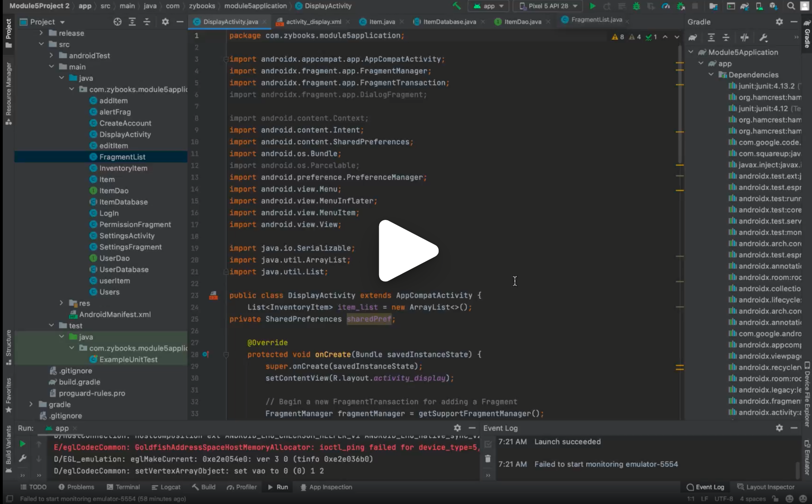Expand the androidTest folder

(x=51, y=56)
